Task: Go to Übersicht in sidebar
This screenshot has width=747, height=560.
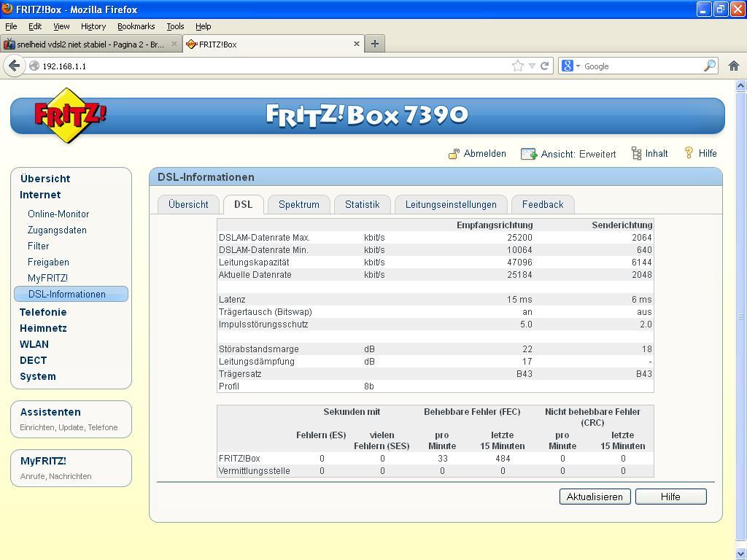Action: 45,179
